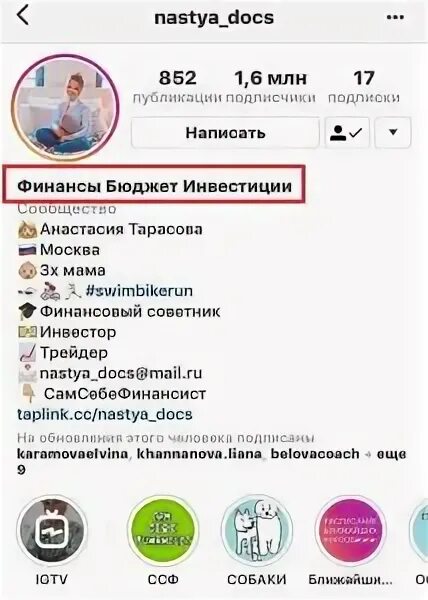Image resolution: width=428 pixels, height=600 pixels.
Task: Open the 17 подписки list
Action: pos(364,86)
